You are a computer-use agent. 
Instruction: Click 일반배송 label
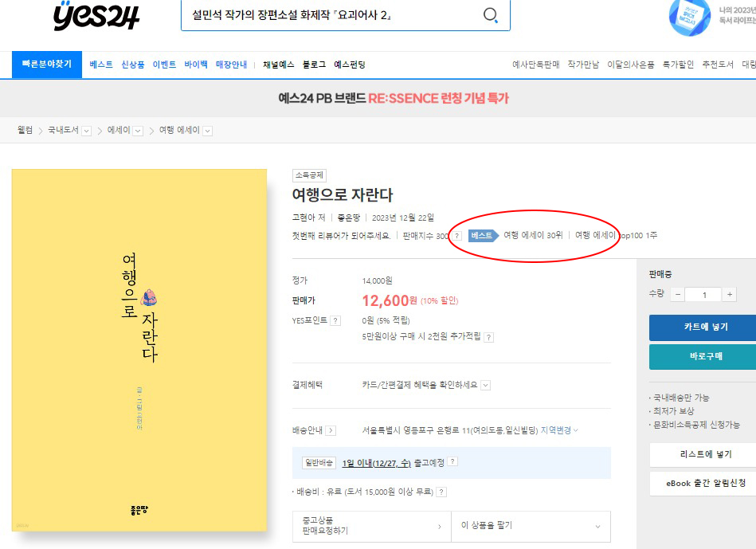[x=319, y=463]
